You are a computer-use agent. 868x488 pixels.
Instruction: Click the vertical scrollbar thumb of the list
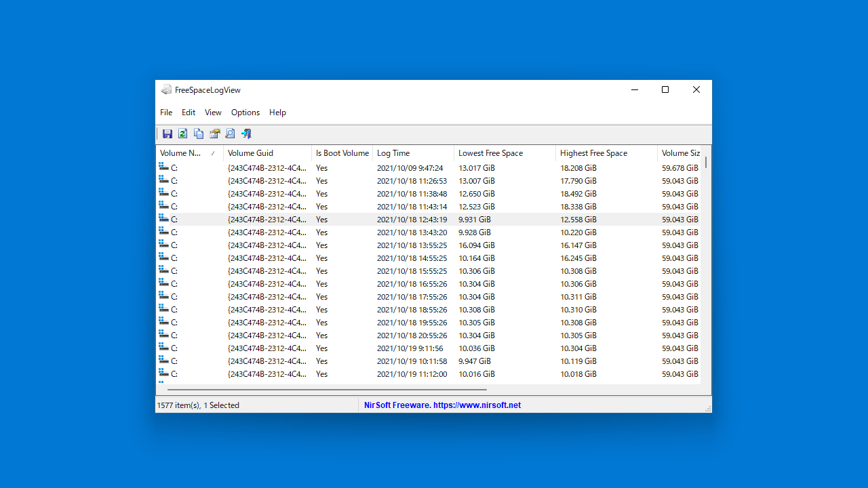[x=706, y=162]
